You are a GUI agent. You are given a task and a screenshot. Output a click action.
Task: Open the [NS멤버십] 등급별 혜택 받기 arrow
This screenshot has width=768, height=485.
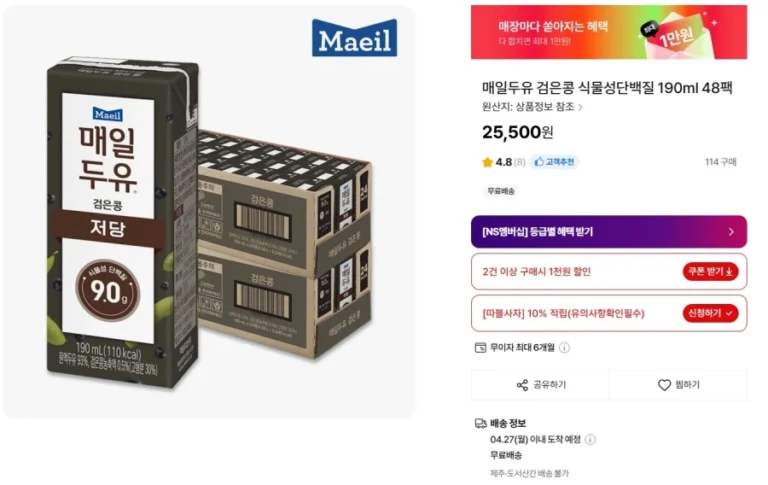(731, 231)
